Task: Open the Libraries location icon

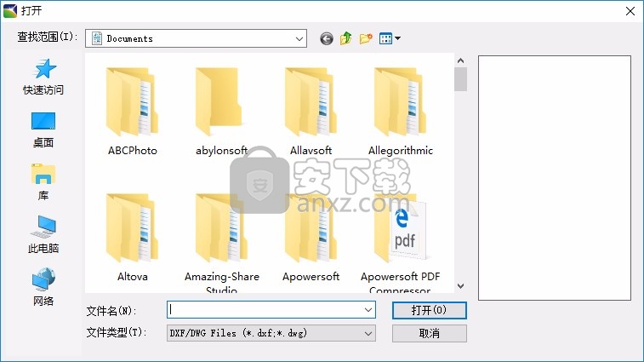Action: coord(43,175)
